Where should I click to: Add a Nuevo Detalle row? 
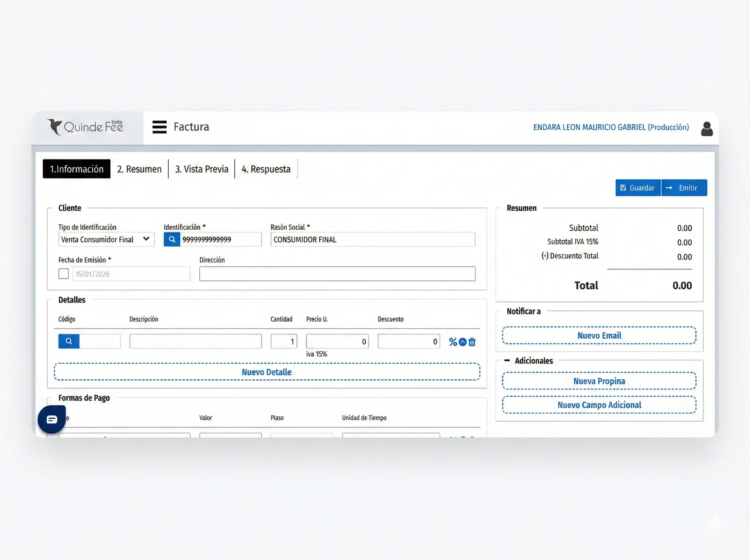(x=267, y=372)
